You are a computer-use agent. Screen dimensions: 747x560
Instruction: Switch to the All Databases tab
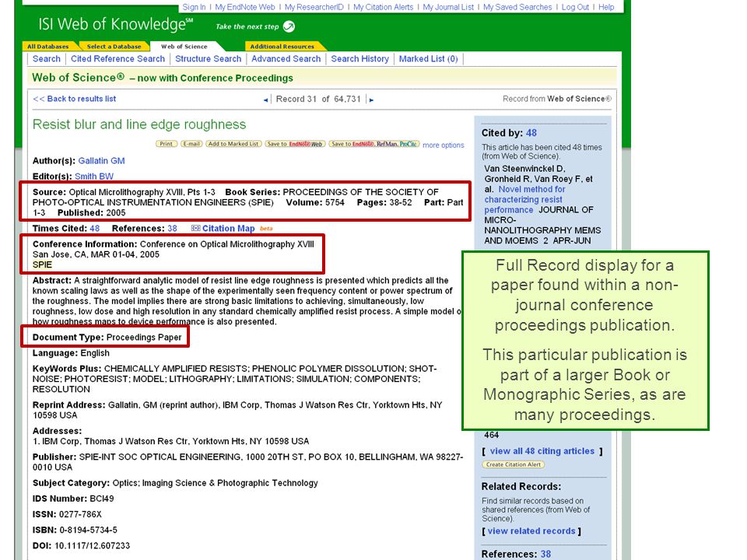pyautogui.click(x=48, y=47)
